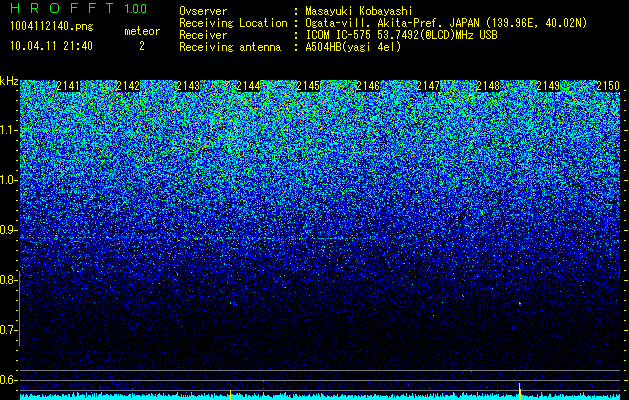Click the meteor count value 2
Screen dimensions: 629x400
(142, 46)
